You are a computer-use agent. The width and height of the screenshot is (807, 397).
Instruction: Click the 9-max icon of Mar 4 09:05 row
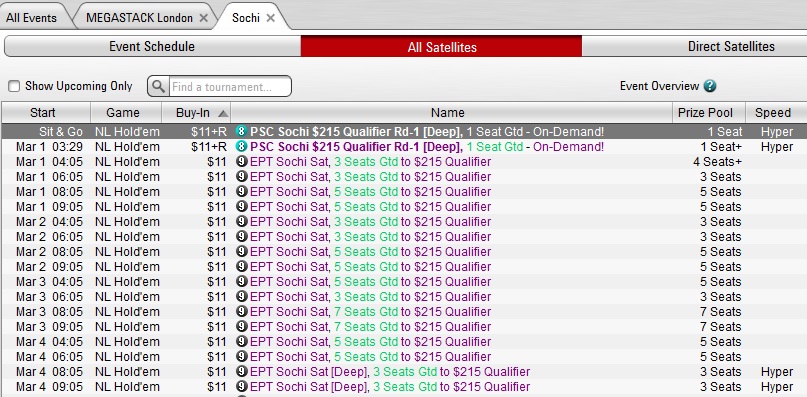click(242, 387)
